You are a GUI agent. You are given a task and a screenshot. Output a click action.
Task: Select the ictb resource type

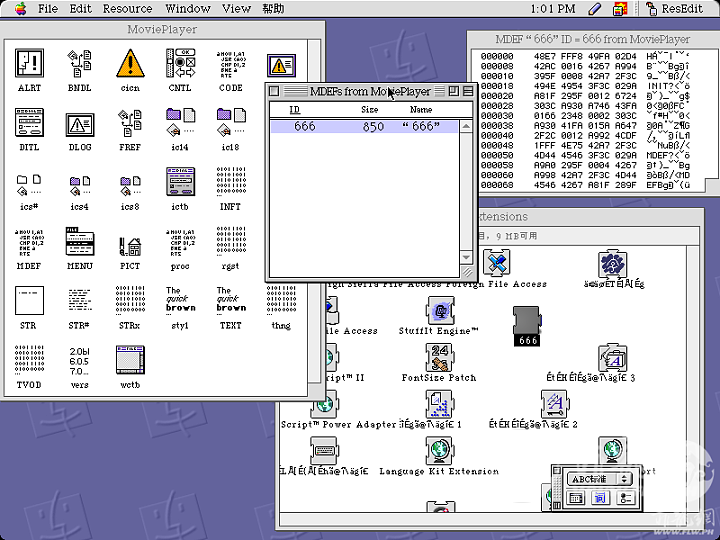180,181
